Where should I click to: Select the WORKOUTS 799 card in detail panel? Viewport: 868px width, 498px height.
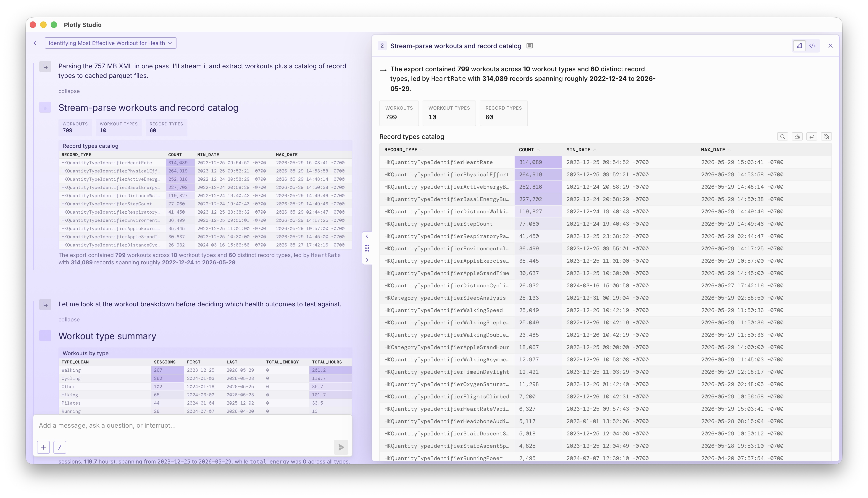coord(399,113)
